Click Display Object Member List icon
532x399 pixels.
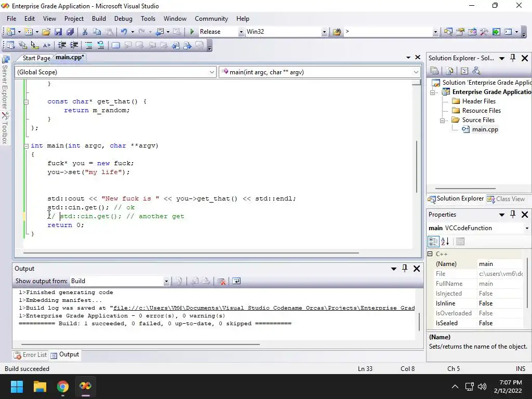[10, 45]
